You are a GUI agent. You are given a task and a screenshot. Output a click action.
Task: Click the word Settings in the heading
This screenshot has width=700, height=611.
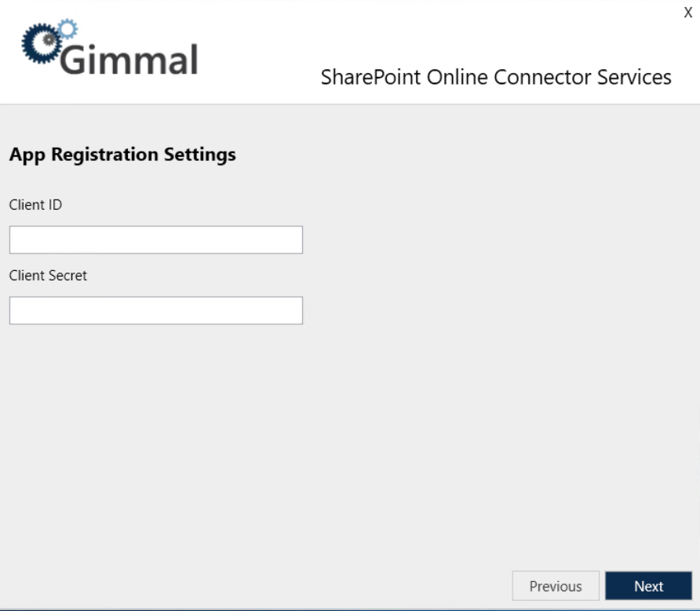[x=199, y=155]
